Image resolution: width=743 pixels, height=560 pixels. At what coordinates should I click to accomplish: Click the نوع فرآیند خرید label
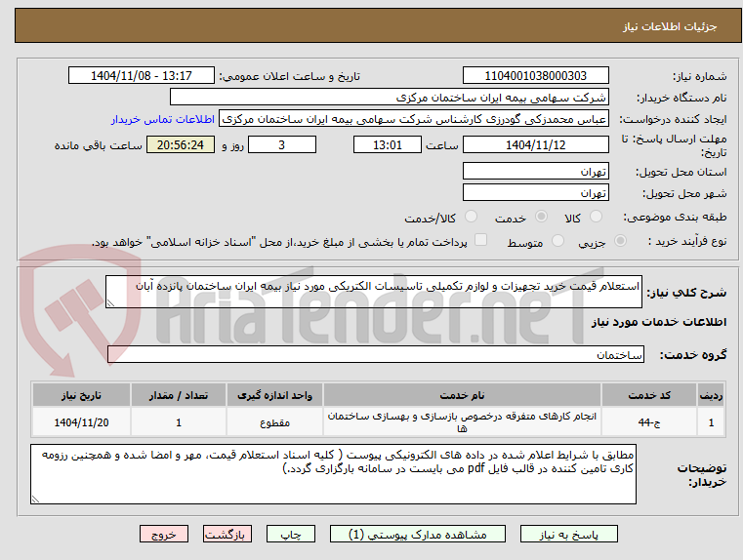(x=687, y=241)
